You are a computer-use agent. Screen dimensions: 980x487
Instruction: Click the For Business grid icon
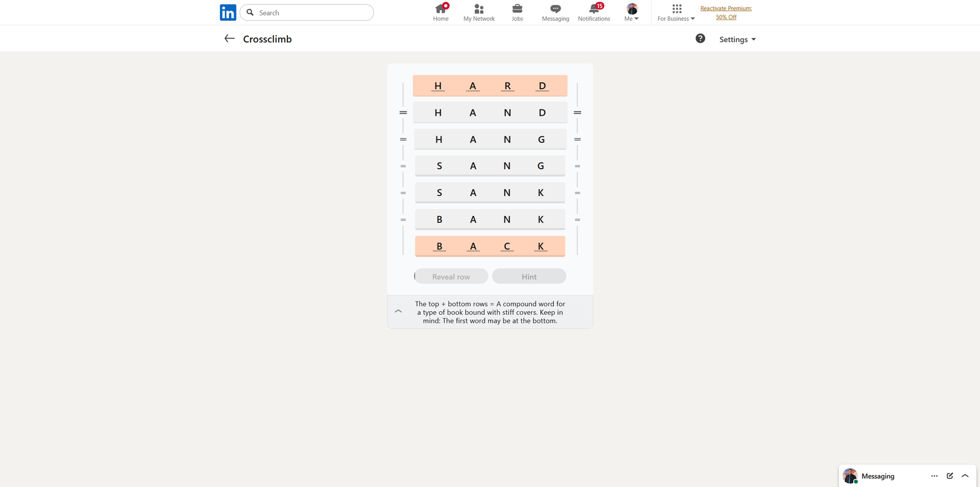point(677,9)
